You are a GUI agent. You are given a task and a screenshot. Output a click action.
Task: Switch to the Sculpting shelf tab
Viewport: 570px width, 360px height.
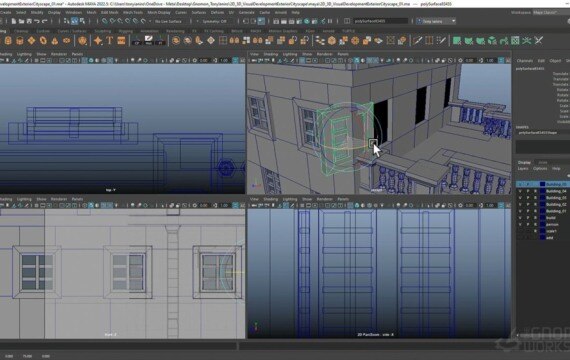tap(103, 31)
